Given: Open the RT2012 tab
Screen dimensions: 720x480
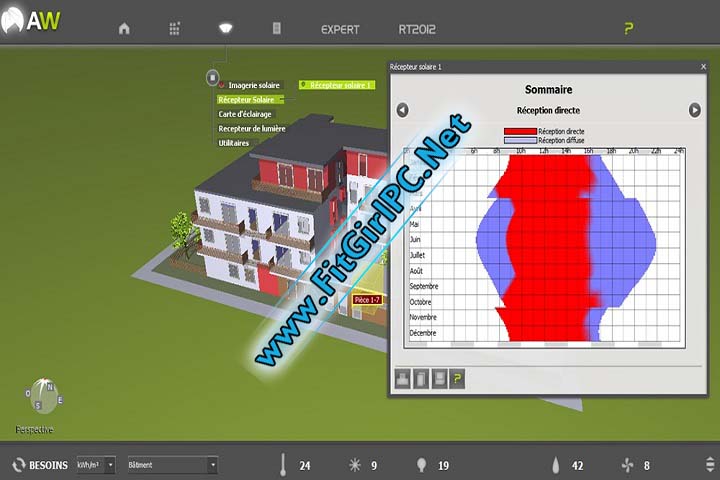Looking at the screenshot, I should [x=417, y=29].
